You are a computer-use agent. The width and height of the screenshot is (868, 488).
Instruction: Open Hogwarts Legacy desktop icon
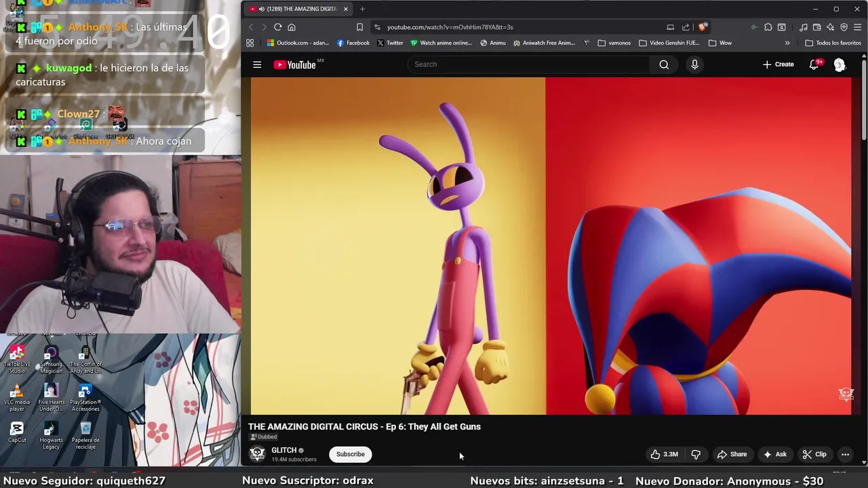(51, 436)
